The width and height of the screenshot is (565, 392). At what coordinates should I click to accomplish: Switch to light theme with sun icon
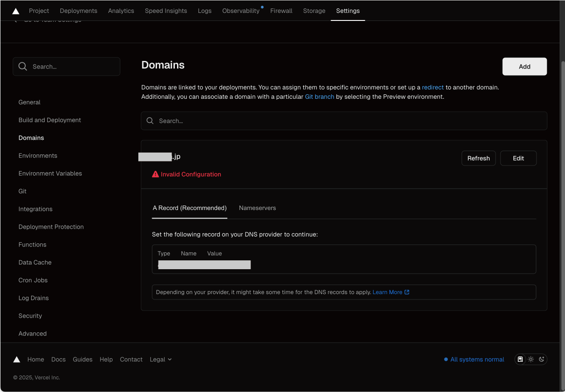pos(531,360)
